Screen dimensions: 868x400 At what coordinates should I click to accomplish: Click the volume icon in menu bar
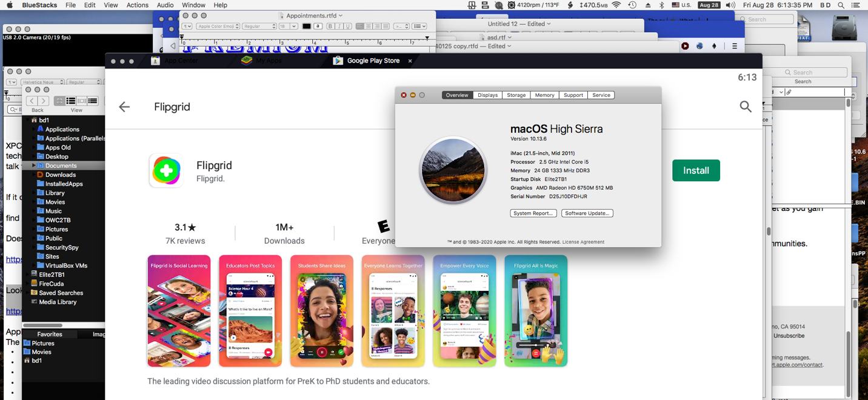[x=730, y=5]
